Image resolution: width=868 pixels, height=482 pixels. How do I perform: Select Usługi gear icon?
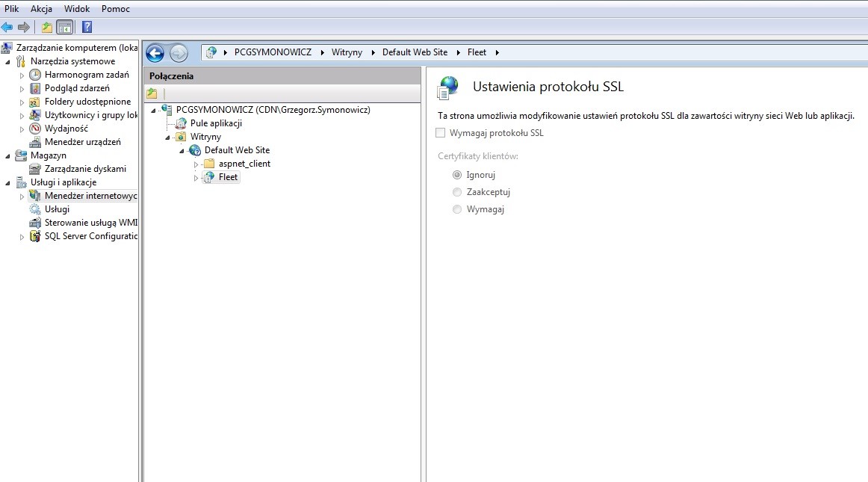(x=35, y=209)
